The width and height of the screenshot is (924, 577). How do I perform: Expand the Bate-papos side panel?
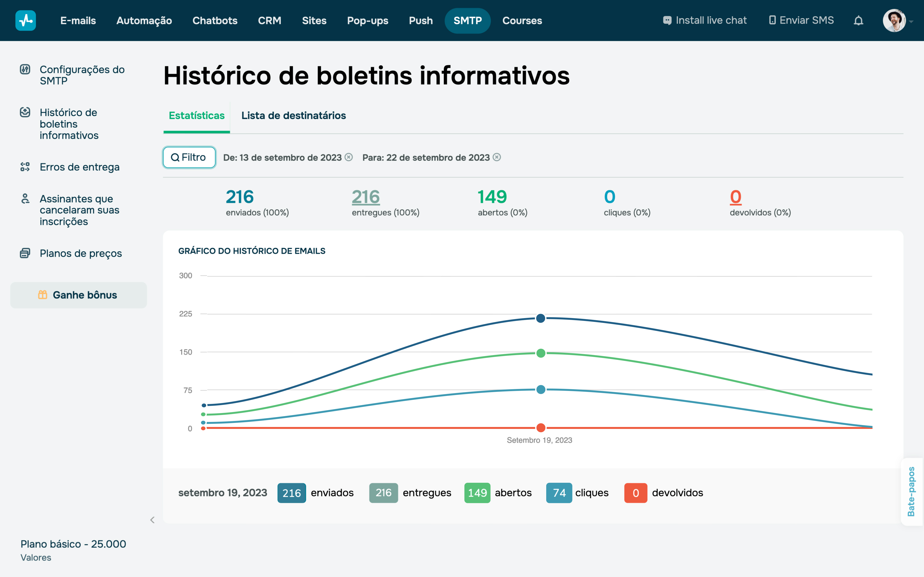coord(911,491)
